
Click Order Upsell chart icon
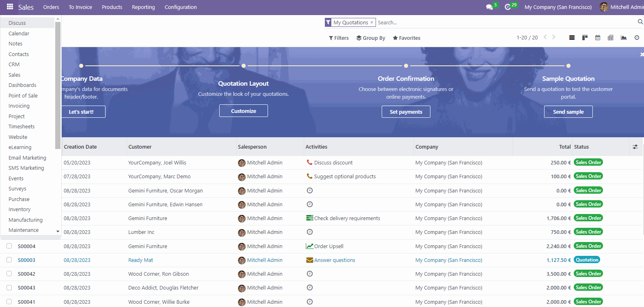pyautogui.click(x=309, y=246)
